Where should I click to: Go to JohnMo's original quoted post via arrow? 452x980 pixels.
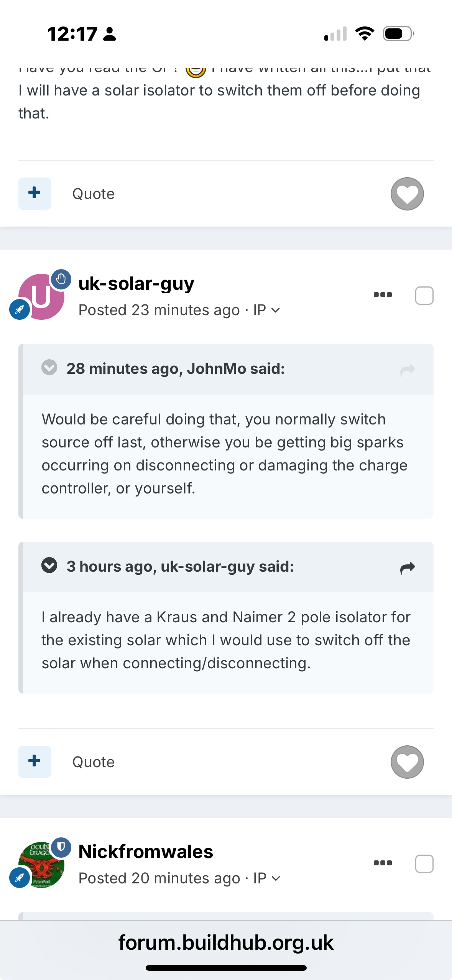click(408, 370)
